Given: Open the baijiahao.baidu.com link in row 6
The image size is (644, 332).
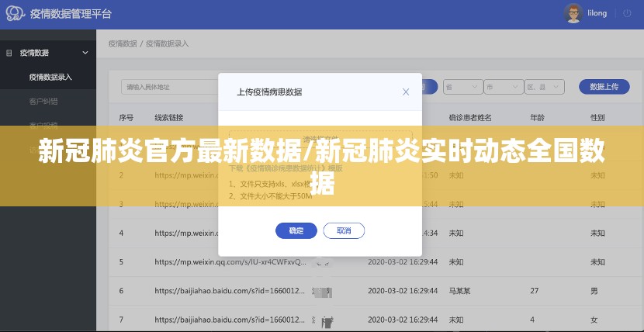Looking at the screenshot, I should click(230, 291).
